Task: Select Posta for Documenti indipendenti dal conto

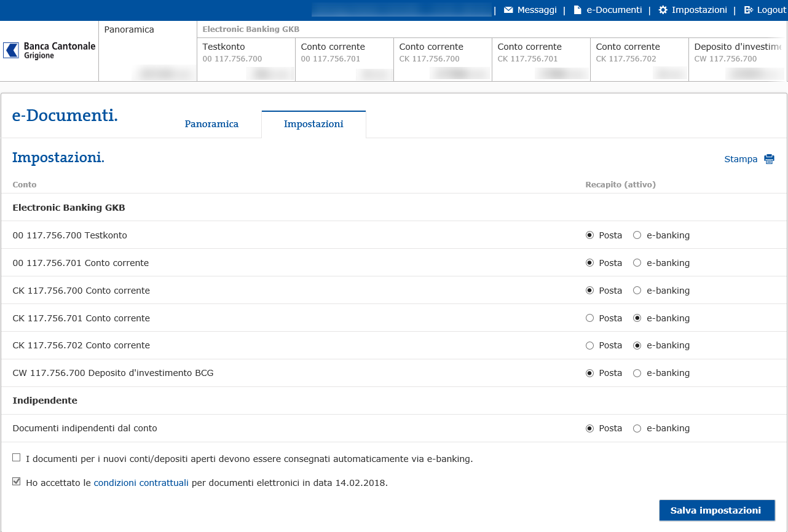Action: pos(590,428)
